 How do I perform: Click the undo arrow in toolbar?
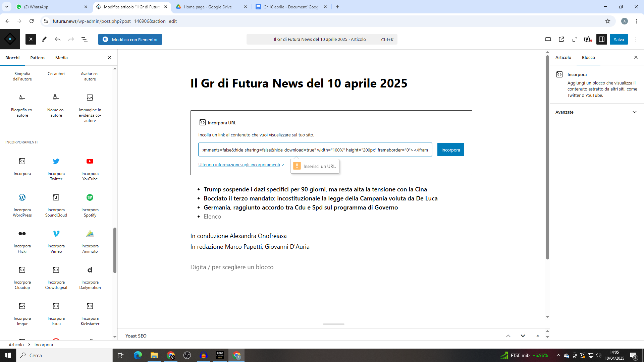tap(58, 40)
